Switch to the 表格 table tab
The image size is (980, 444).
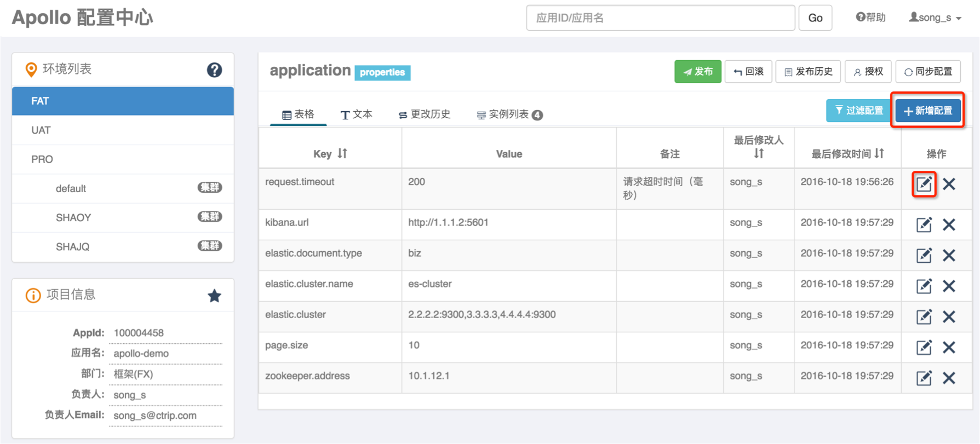pos(298,114)
